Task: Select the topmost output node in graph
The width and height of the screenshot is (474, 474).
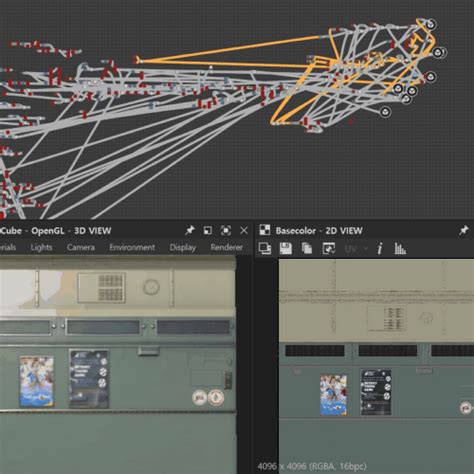Action: [431, 24]
